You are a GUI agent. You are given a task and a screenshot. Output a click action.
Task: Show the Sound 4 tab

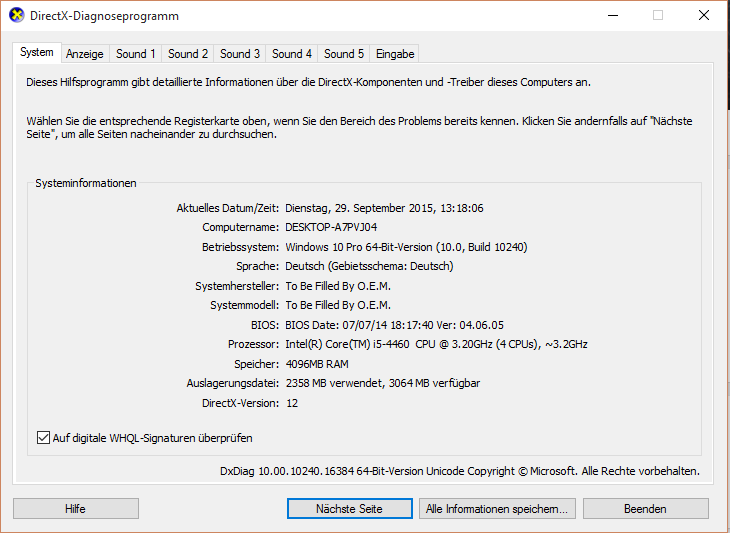[292, 54]
